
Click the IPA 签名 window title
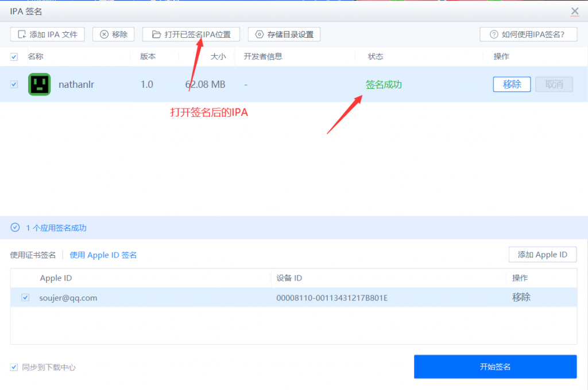tap(26, 11)
